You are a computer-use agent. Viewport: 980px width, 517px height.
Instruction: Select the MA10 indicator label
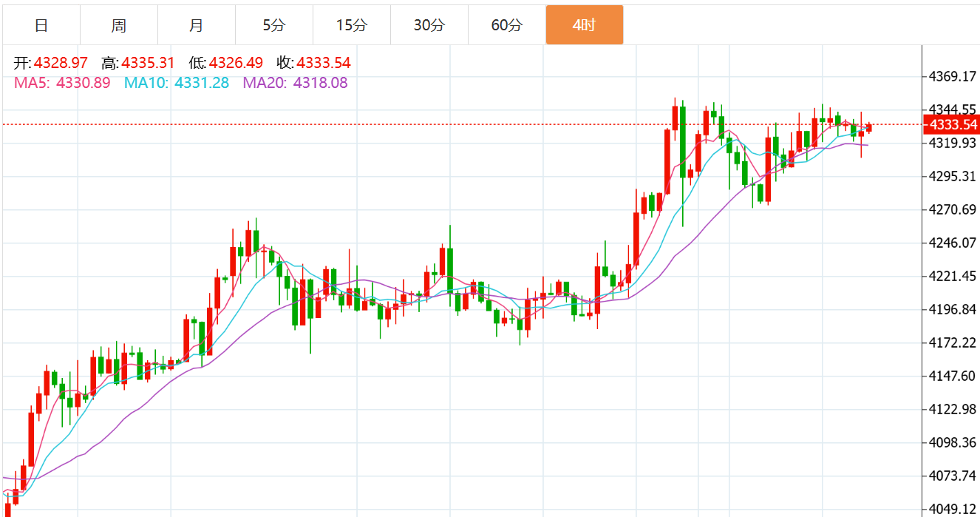pyautogui.click(x=144, y=83)
